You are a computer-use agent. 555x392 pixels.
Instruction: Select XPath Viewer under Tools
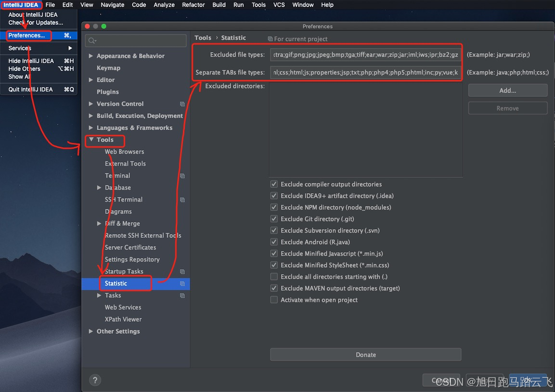(x=123, y=319)
